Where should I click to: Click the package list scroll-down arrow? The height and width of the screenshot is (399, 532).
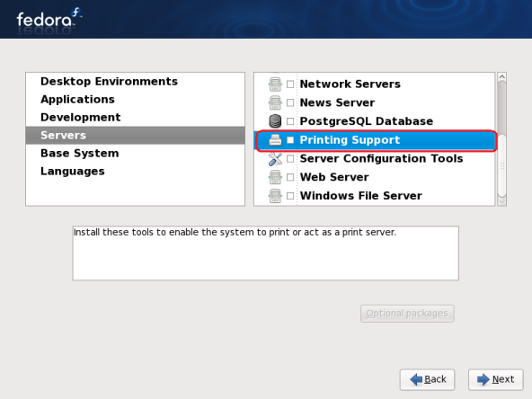[x=501, y=201]
